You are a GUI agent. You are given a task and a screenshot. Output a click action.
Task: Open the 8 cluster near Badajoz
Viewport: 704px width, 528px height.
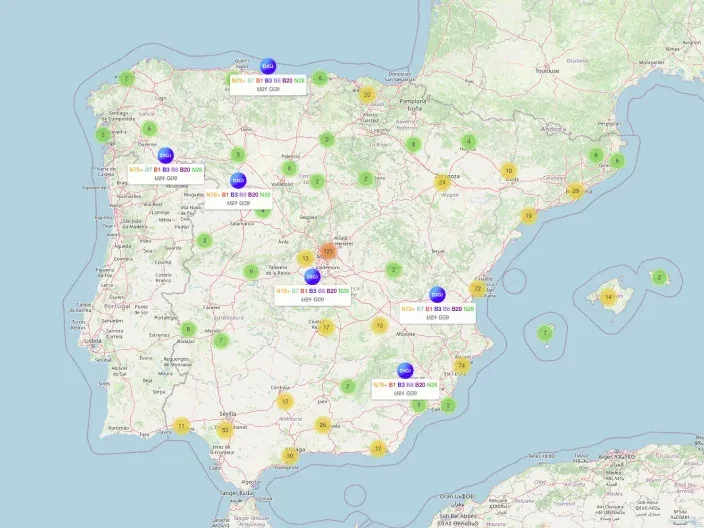188,329
